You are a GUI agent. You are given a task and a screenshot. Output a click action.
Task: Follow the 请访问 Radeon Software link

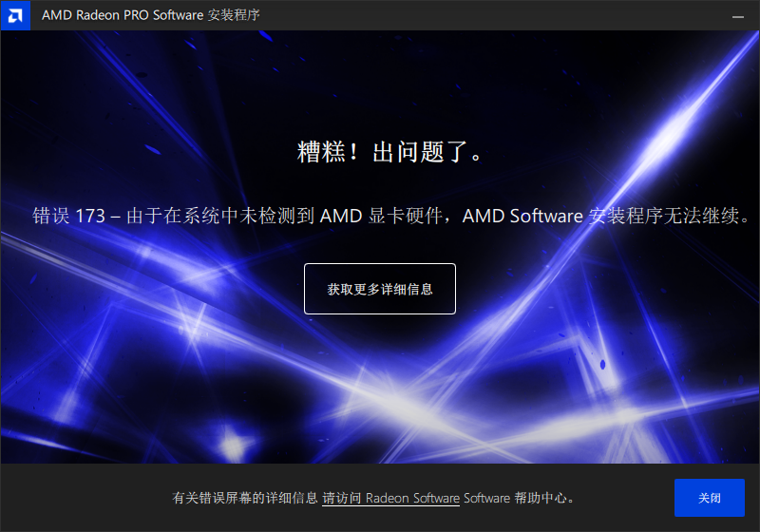(x=390, y=498)
